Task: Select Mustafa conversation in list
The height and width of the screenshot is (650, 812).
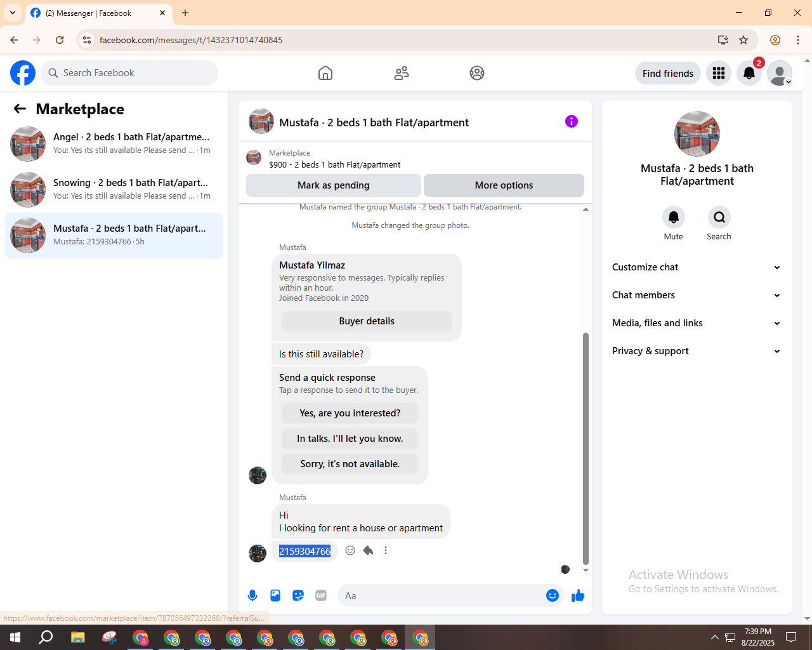Action: tap(114, 235)
